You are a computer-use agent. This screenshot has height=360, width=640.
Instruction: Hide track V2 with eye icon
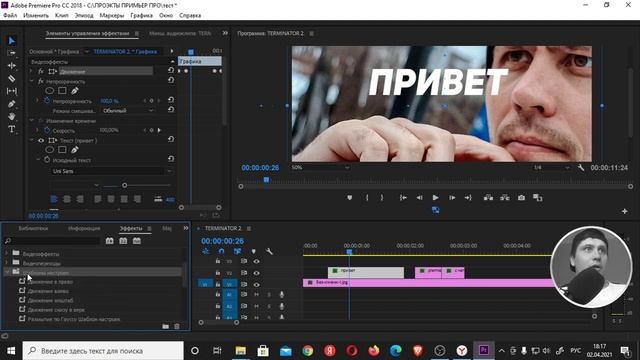tap(256, 273)
